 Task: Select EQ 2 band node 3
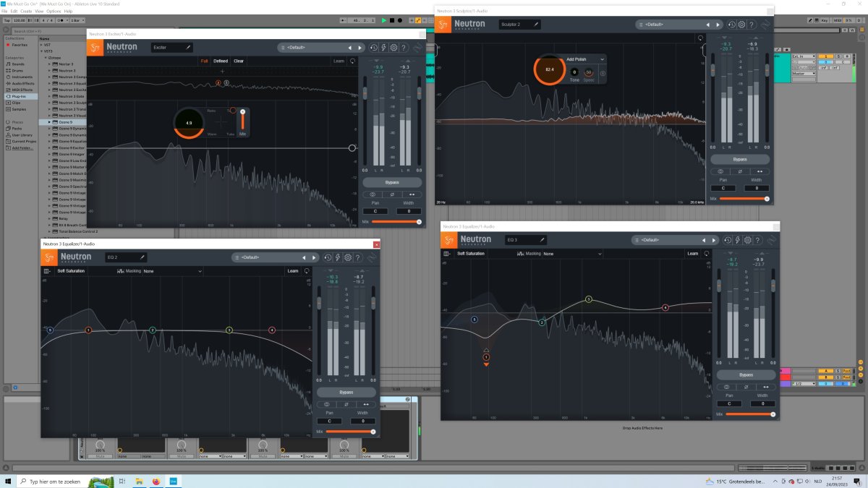pyautogui.click(x=229, y=330)
